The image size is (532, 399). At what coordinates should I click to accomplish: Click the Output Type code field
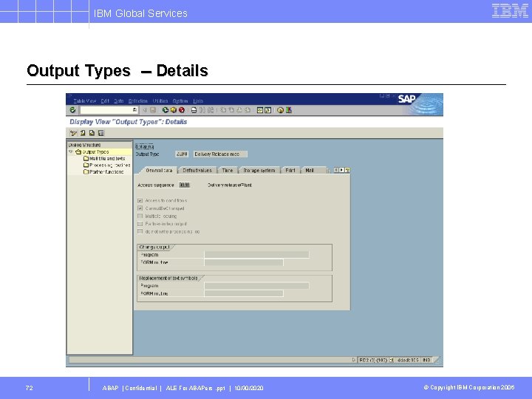pos(182,154)
